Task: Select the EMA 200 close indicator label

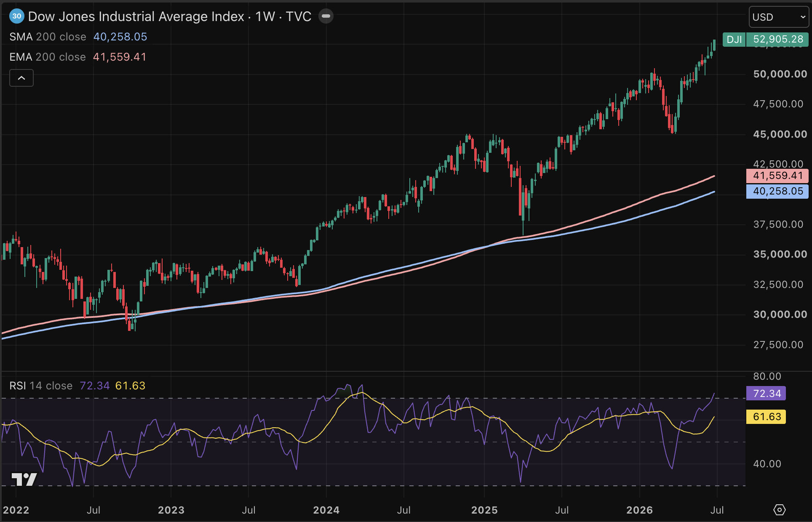Action: 48,57
